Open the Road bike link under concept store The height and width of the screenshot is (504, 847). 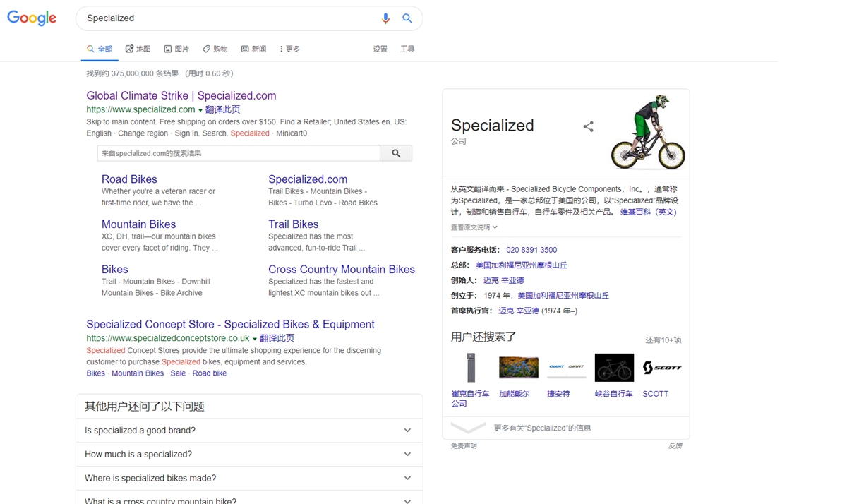[x=210, y=373]
